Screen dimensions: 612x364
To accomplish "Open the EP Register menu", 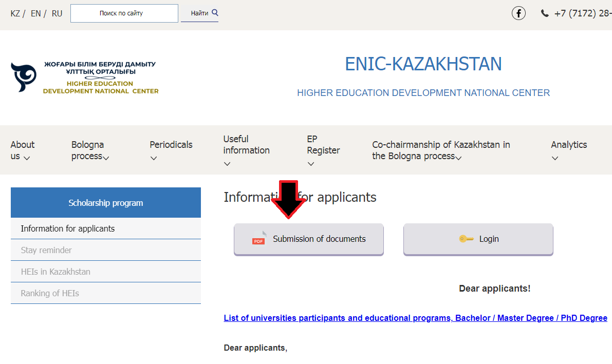I will pyautogui.click(x=323, y=150).
